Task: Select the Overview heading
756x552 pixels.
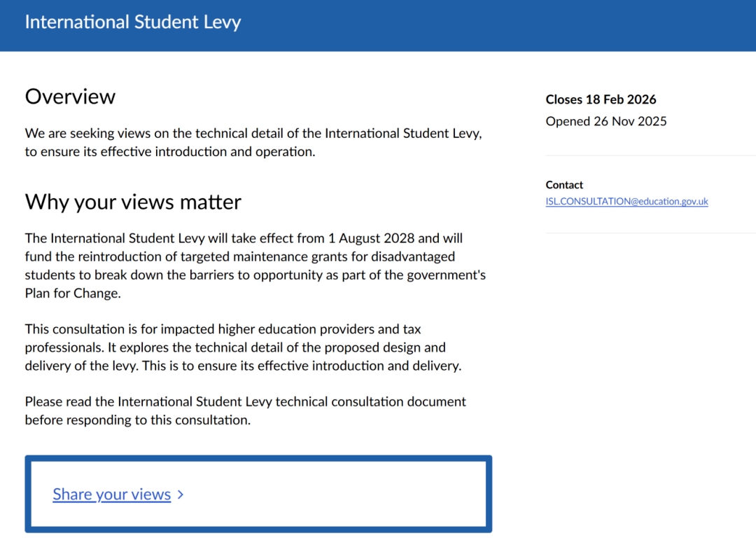Action: click(70, 96)
